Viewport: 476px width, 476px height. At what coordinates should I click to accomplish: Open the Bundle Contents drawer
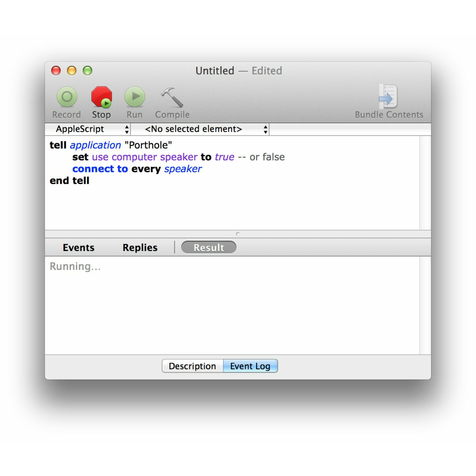click(389, 97)
